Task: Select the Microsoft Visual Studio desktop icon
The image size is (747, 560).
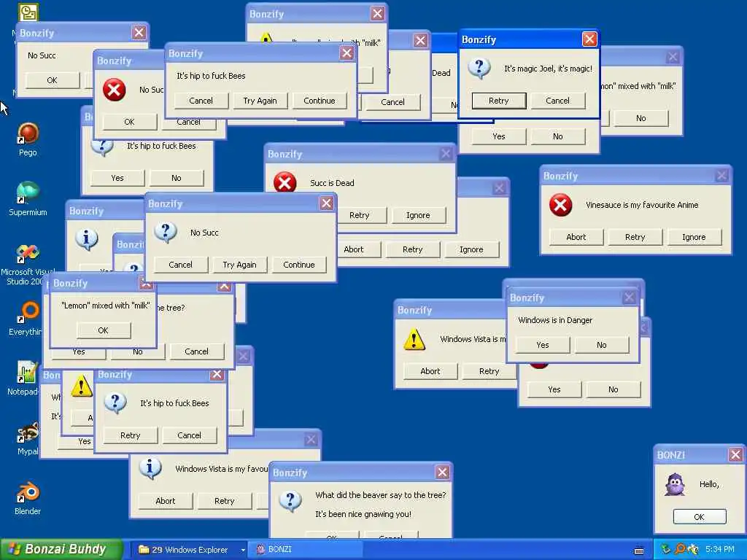Action: click(x=28, y=254)
